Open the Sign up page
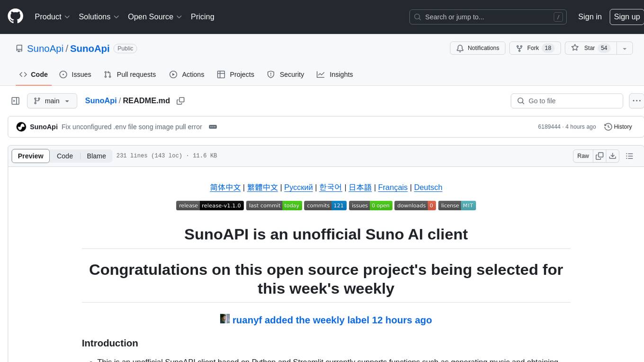 point(626,17)
